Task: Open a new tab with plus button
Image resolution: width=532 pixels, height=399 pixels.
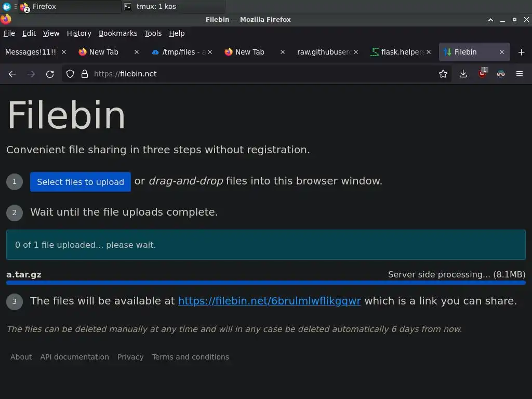Action: coord(522,52)
